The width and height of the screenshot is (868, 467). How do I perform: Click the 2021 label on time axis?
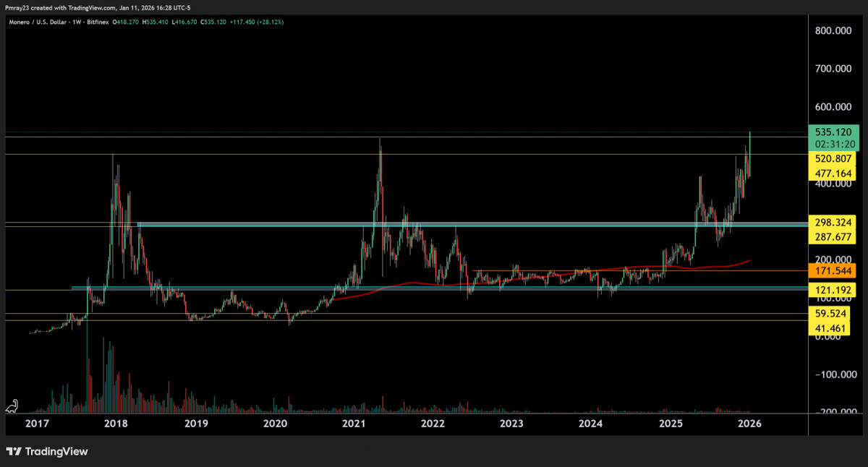pos(354,424)
